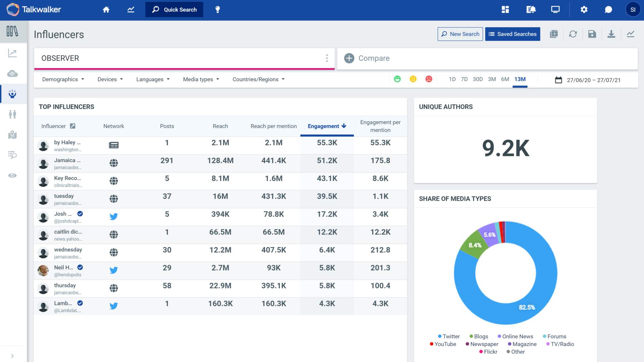The width and height of the screenshot is (644, 362).
Task: Expand the Countries/Regions filter dropdown
Action: coord(259,79)
